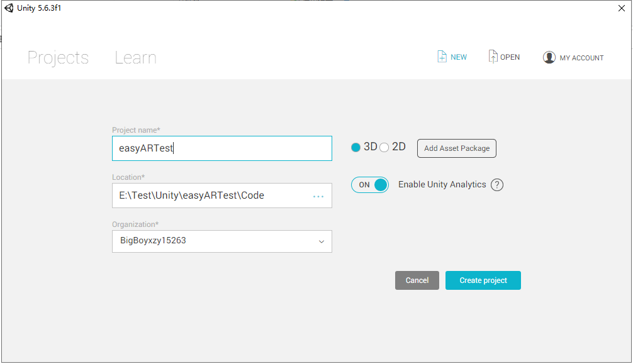
Task: Click the Cancel button
Action: pyautogui.click(x=417, y=280)
